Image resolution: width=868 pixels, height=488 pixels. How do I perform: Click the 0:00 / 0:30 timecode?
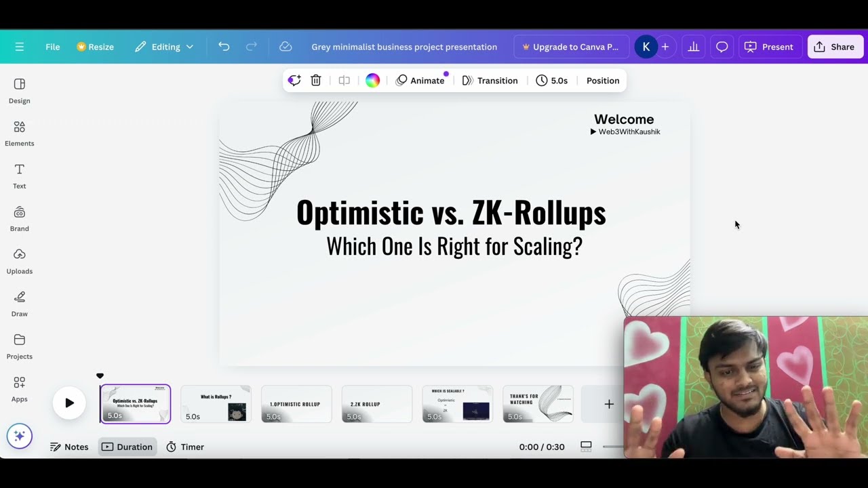(x=542, y=447)
